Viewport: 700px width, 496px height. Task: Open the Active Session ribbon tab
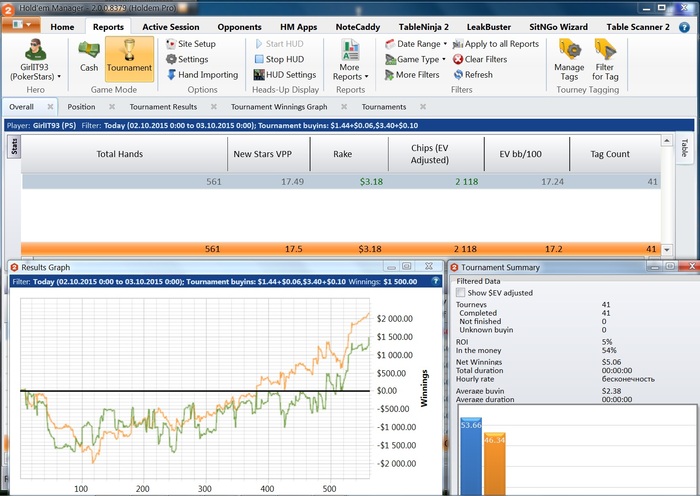171,27
